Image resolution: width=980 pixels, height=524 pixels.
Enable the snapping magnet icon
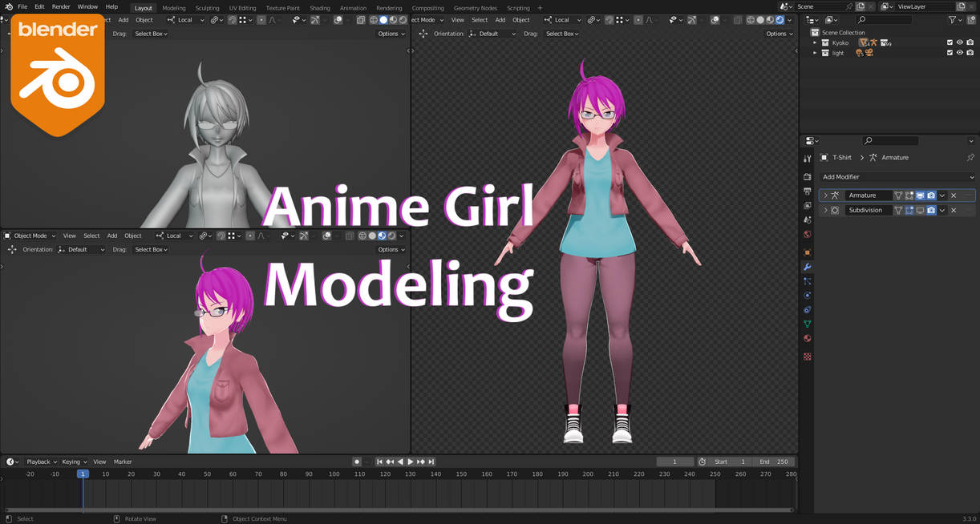click(x=231, y=20)
